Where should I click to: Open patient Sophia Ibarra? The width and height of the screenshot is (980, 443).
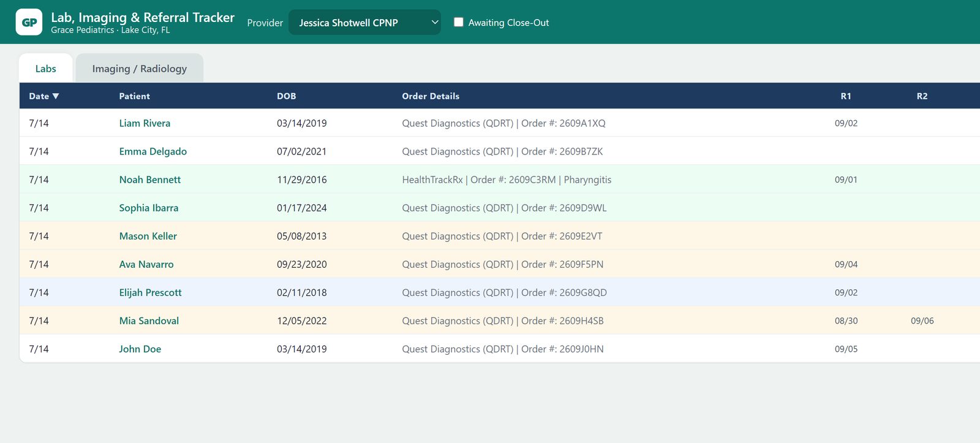tap(149, 208)
